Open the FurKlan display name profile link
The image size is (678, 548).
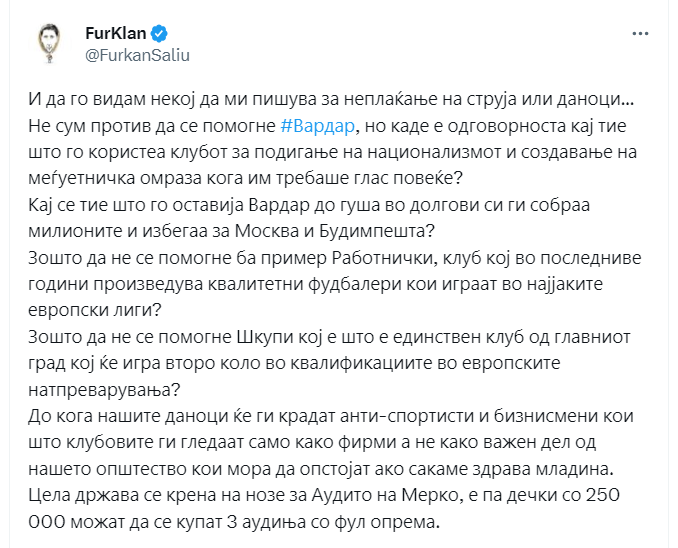[116, 34]
